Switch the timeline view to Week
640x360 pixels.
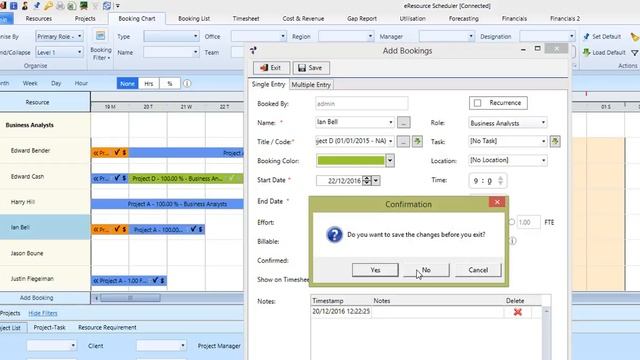[30, 83]
